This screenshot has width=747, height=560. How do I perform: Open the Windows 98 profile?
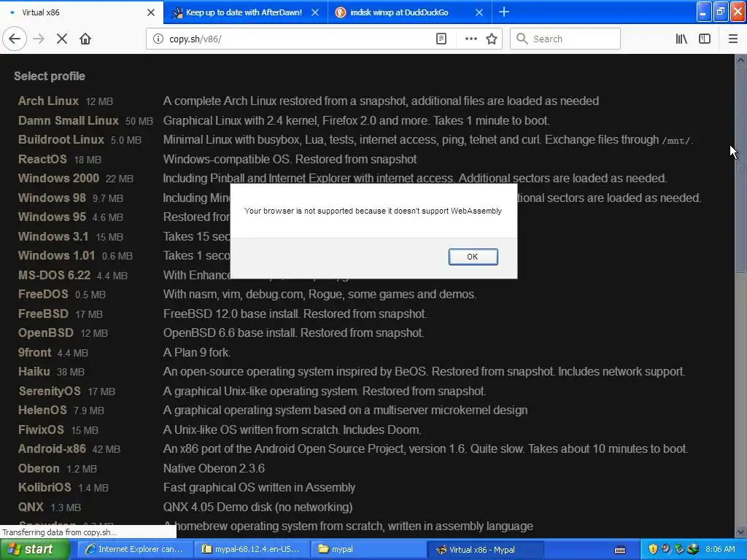click(x=52, y=198)
